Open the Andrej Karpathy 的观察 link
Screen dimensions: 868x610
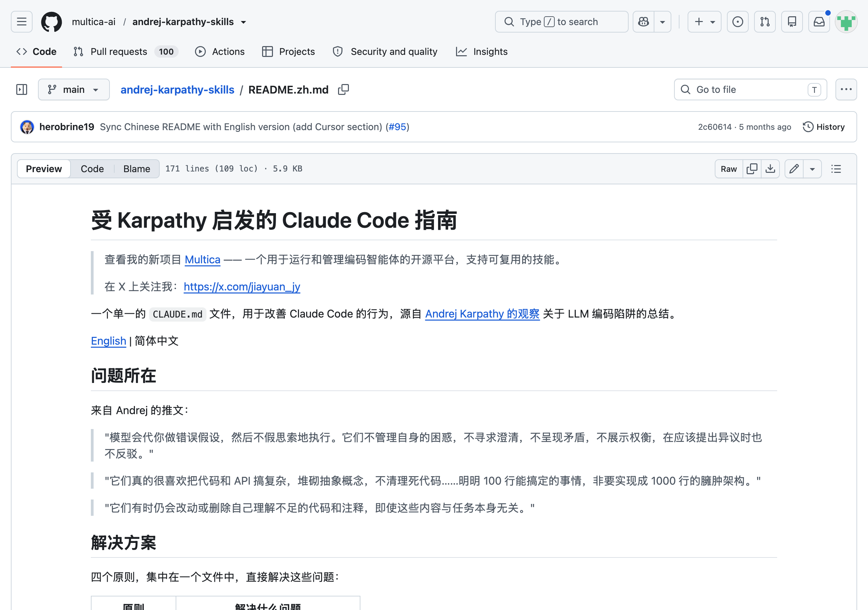tap(482, 314)
